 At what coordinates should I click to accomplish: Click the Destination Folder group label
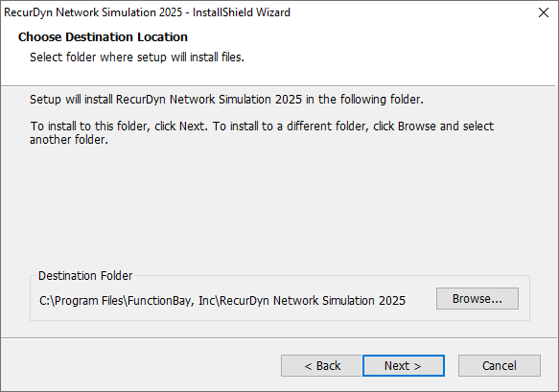pyautogui.click(x=85, y=275)
